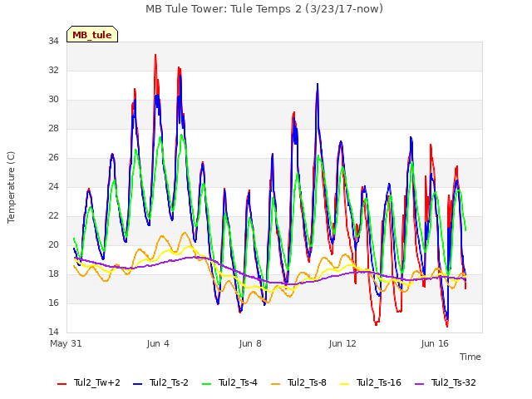Viewport: 532px width, 399px height.
Task: Toggle Tul2_Ts-16 legend entry
Action: pos(371,382)
